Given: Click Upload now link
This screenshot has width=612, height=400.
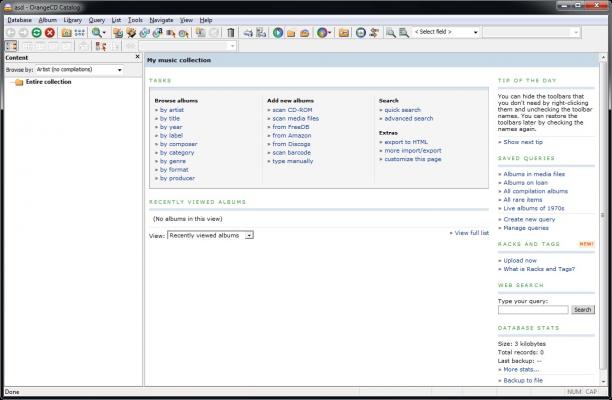Looking at the screenshot, I should pyautogui.click(x=520, y=260).
